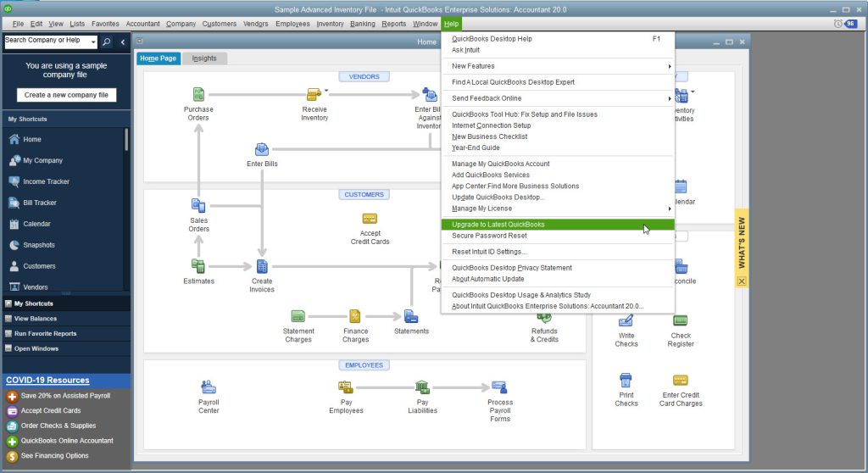The image size is (868, 473).
Task: Open the Print Checks icon
Action: (626, 381)
